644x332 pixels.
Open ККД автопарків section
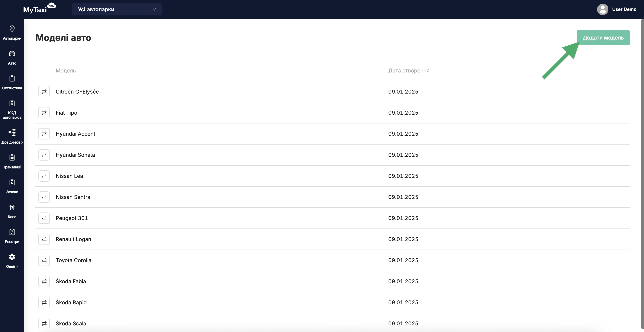tap(12, 109)
